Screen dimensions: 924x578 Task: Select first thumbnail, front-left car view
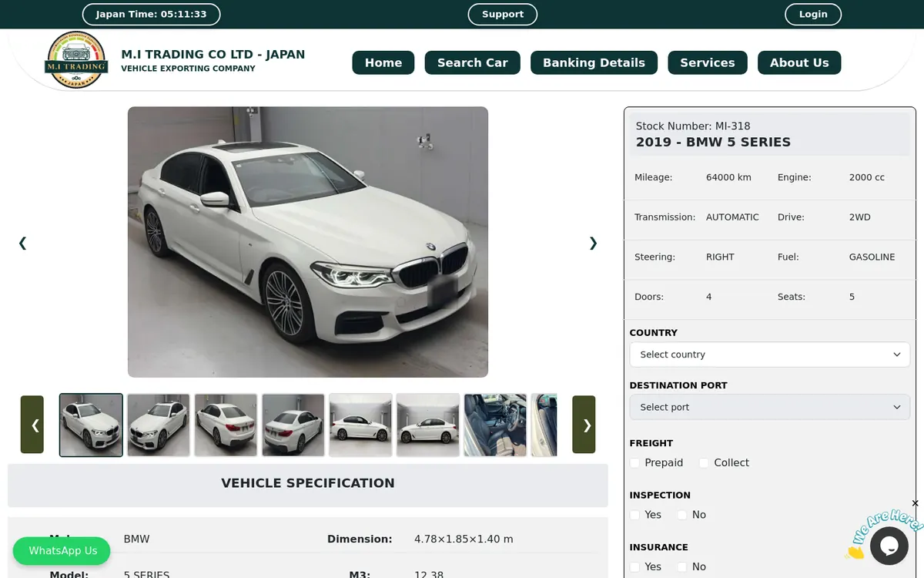tap(91, 425)
